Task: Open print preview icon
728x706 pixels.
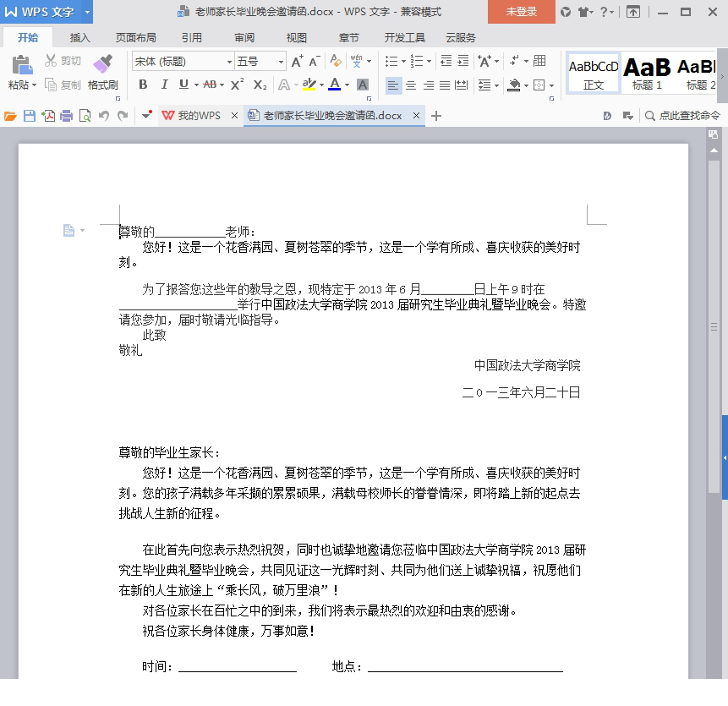Action: pos(85,116)
